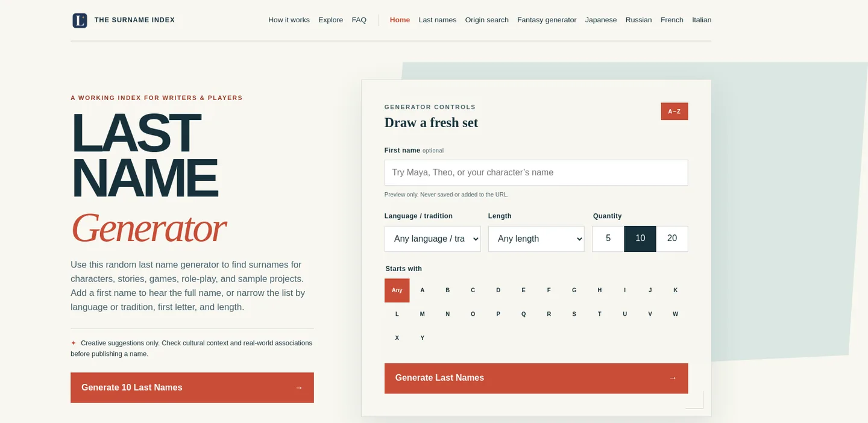Image resolution: width=868 pixels, height=423 pixels.
Task: Choose the 'Any' starting letter option
Action: [x=397, y=290]
